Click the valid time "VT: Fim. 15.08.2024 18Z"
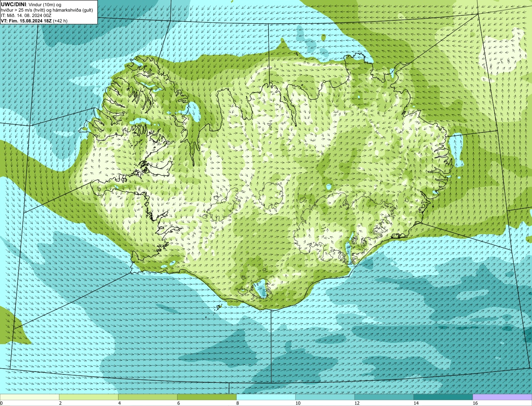The image size is (532, 406). click(26, 21)
